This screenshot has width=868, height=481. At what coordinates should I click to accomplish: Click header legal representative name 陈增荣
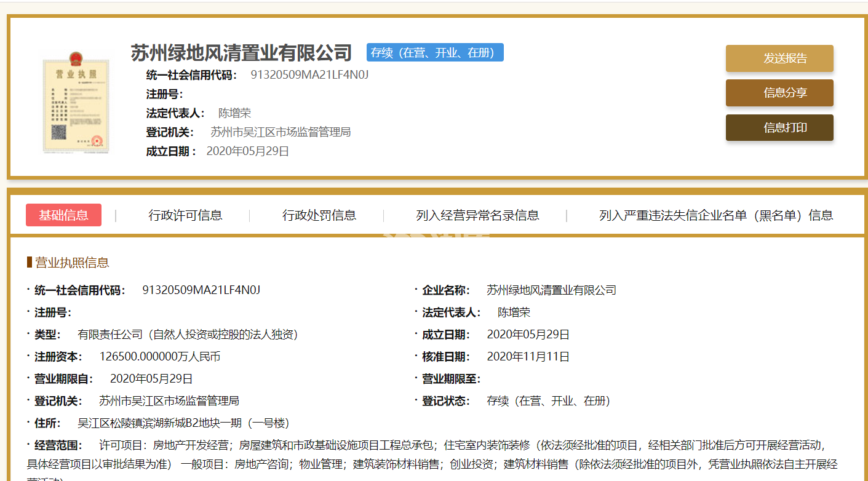[235, 113]
